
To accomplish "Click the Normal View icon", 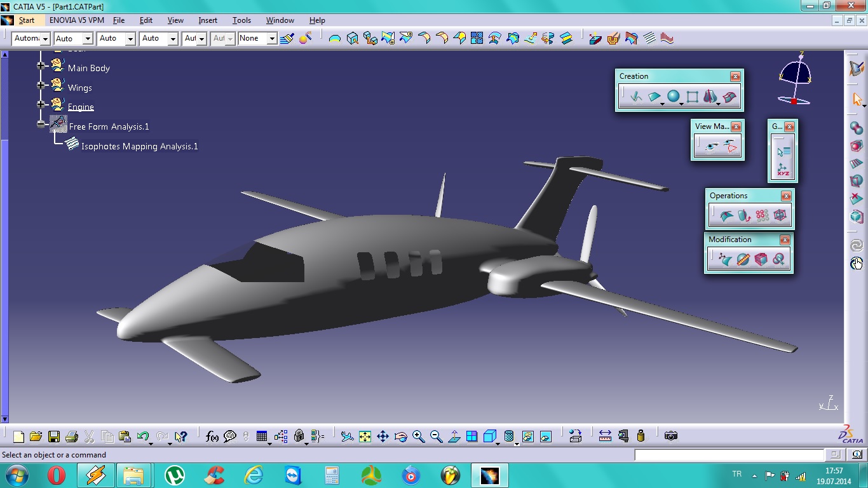I will tap(454, 437).
